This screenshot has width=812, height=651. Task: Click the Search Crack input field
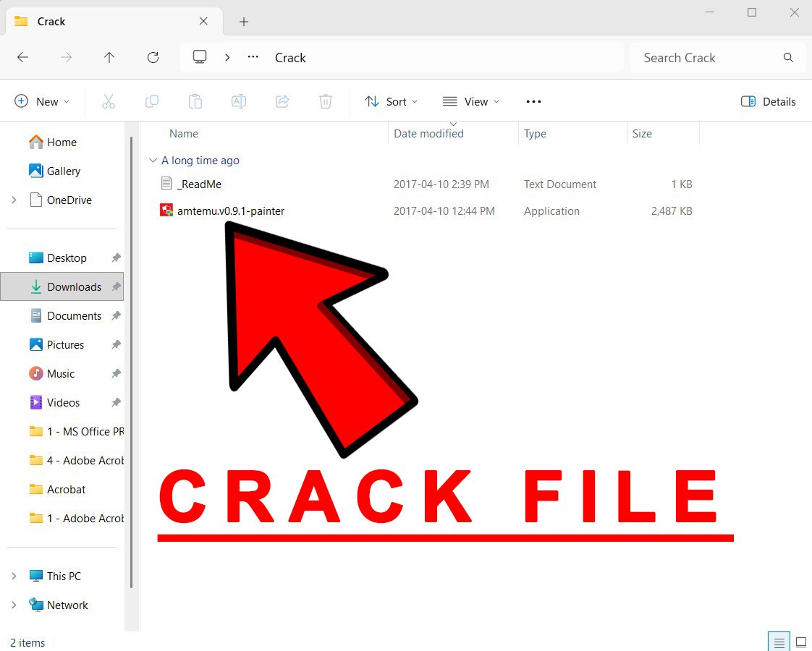[x=718, y=58]
